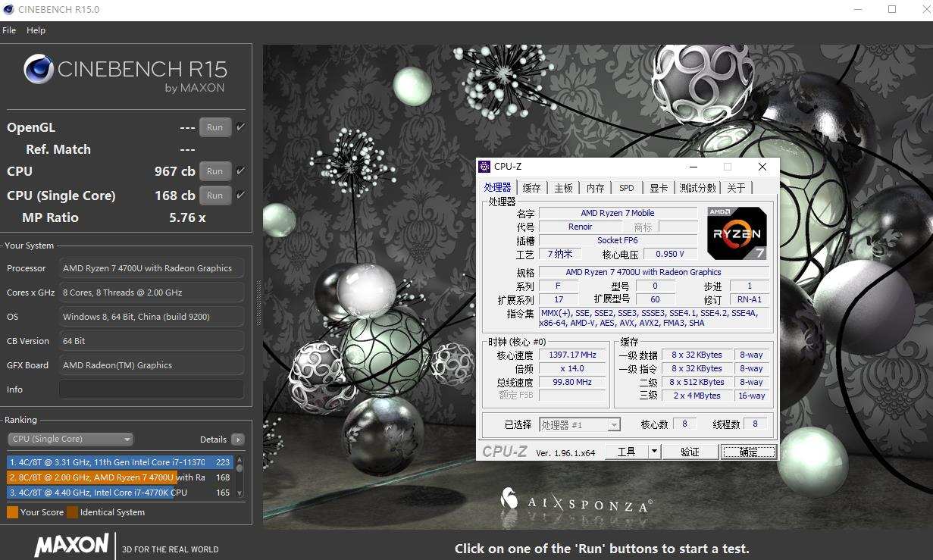Open the CPU (Single Core) ranking dropdown
This screenshot has width=933, height=560.
[x=70, y=440]
